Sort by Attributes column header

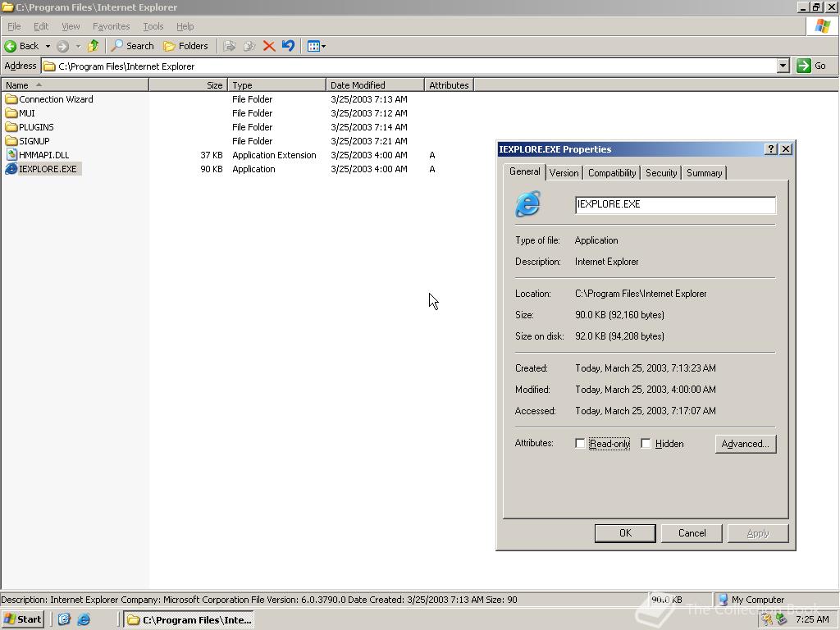point(449,85)
